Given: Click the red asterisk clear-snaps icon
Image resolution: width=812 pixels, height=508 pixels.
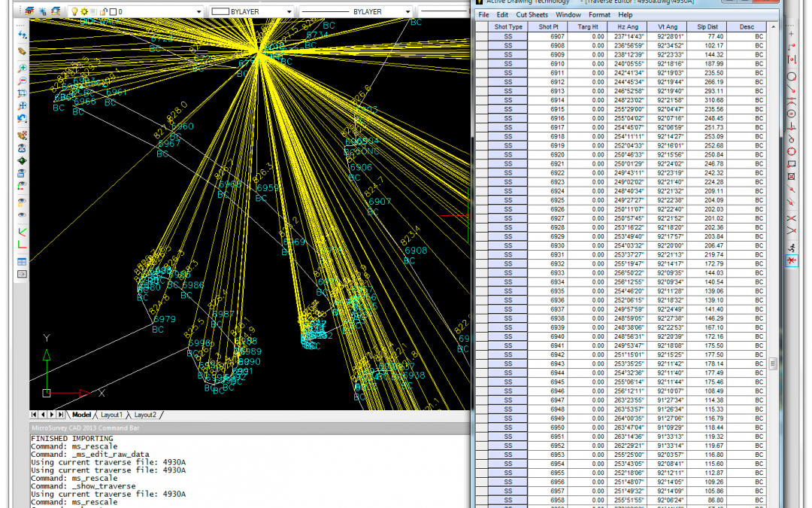Looking at the screenshot, I should pos(792,260).
